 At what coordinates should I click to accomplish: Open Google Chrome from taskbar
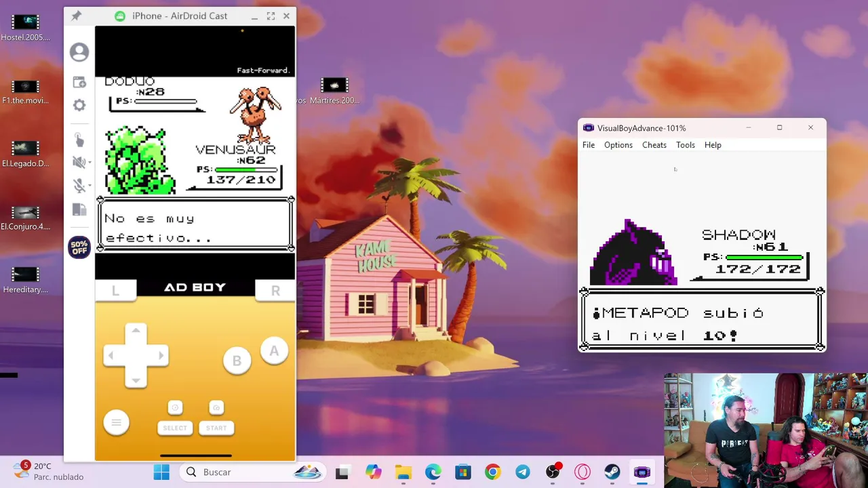coord(493,472)
